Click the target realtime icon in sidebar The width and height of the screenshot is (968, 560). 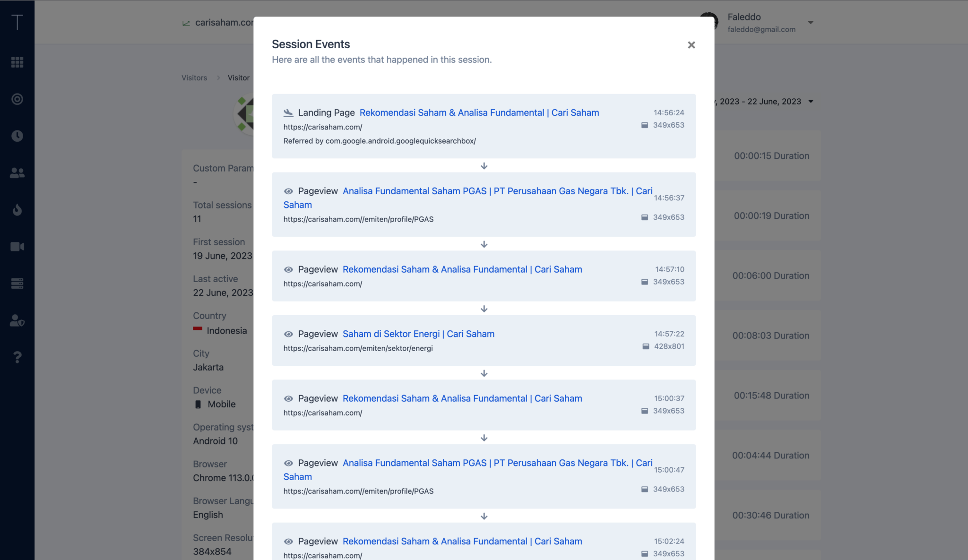pos(17,99)
